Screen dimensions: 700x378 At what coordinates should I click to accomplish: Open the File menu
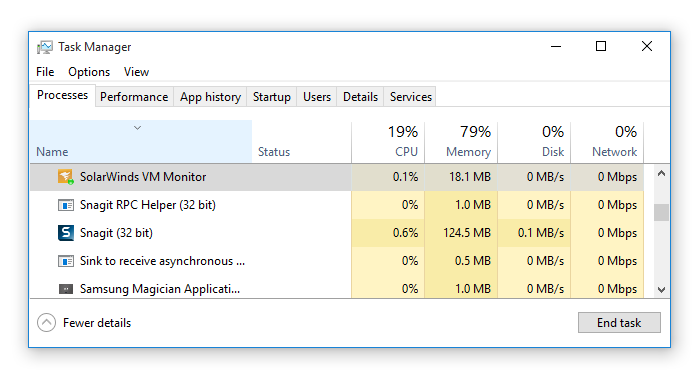point(45,72)
